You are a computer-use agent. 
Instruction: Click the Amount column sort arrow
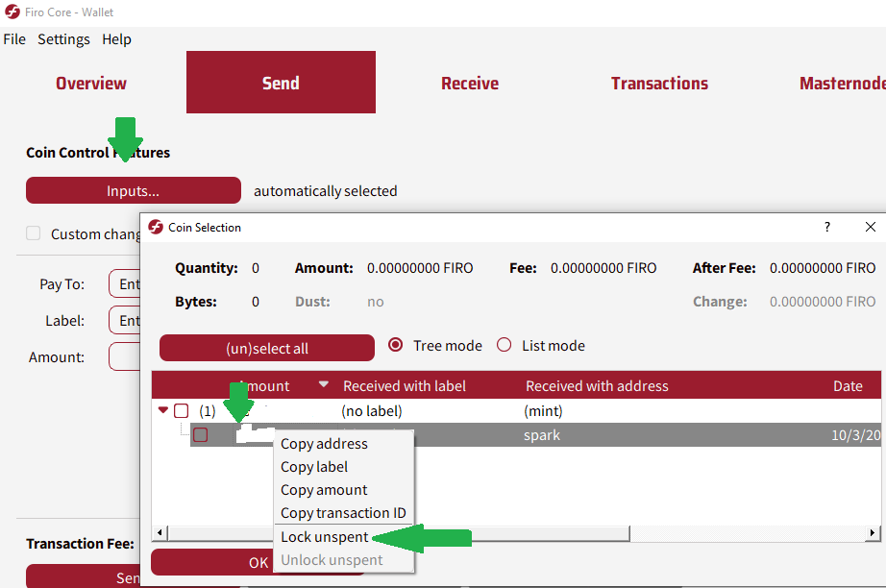(x=324, y=385)
